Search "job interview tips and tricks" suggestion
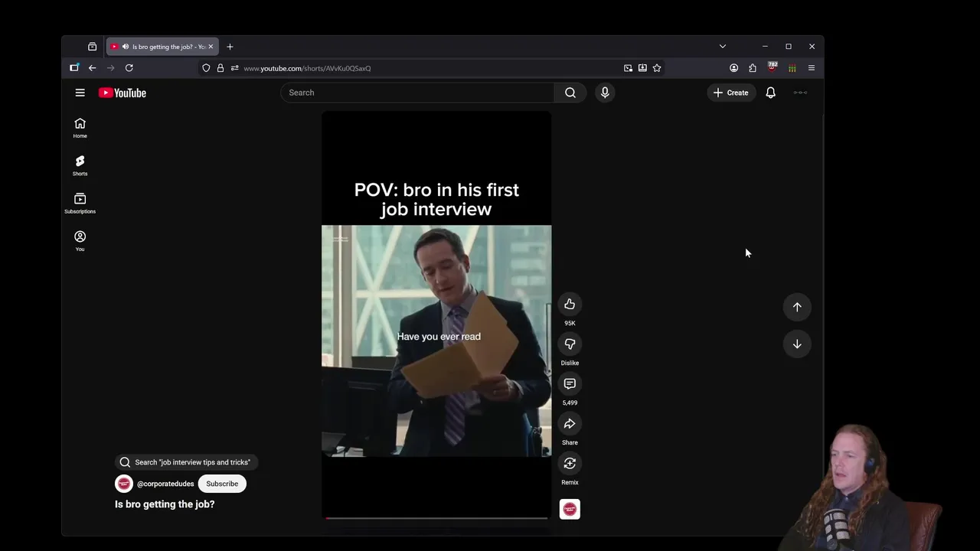Image resolution: width=980 pixels, height=551 pixels. pyautogui.click(x=186, y=462)
